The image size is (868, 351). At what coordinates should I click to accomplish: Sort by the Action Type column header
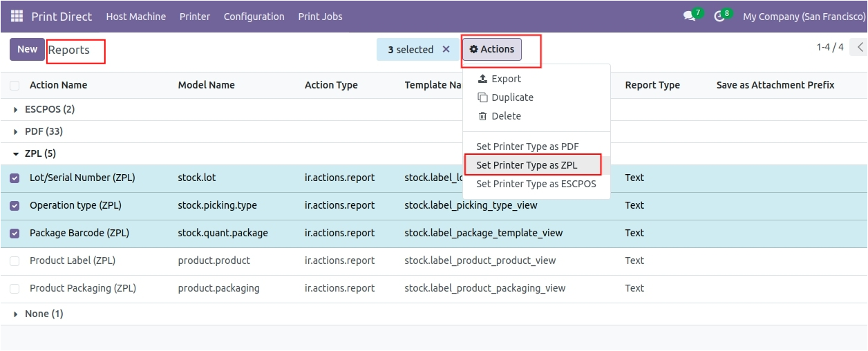pos(331,85)
